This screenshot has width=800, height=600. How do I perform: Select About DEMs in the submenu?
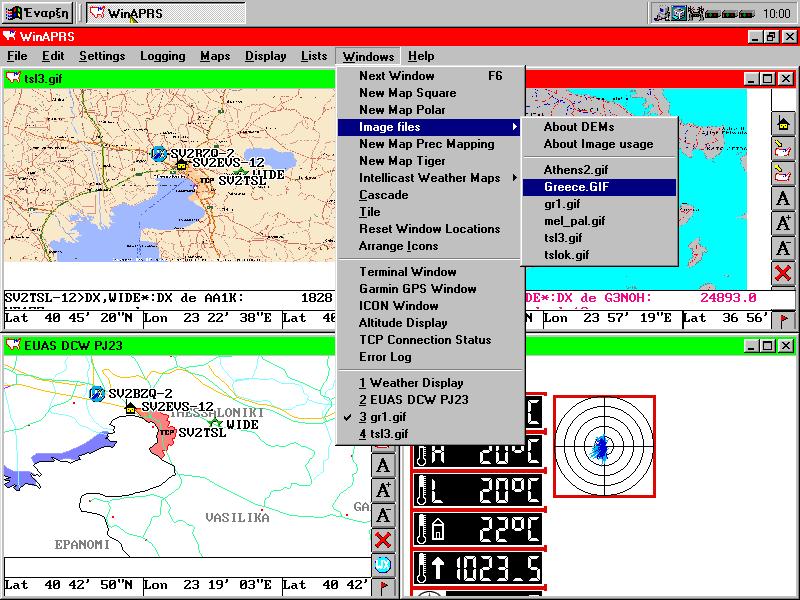coord(599,127)
